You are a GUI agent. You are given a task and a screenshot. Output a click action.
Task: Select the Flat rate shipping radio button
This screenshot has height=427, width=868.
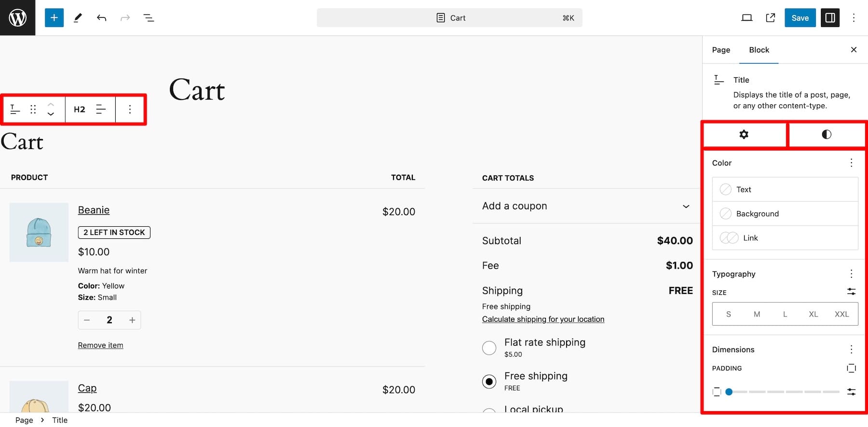[x=489, y=348]
